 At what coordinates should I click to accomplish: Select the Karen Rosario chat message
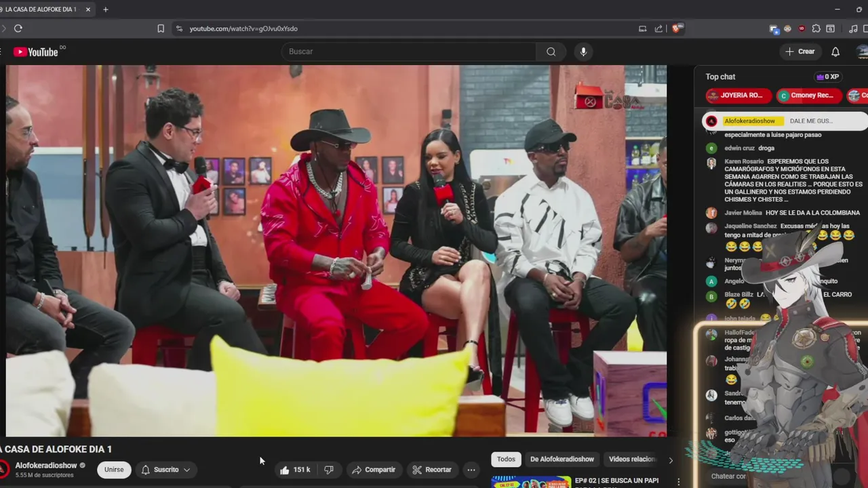[784, 180]
